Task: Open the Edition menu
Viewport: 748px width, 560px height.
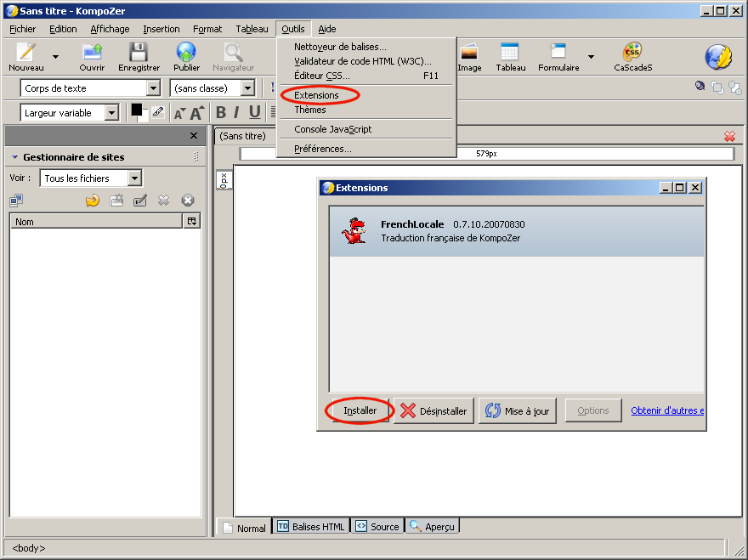Action: coord(63,29)
